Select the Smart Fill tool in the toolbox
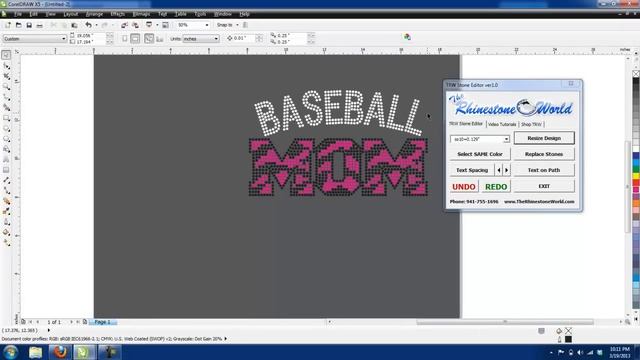 point(6,107)
